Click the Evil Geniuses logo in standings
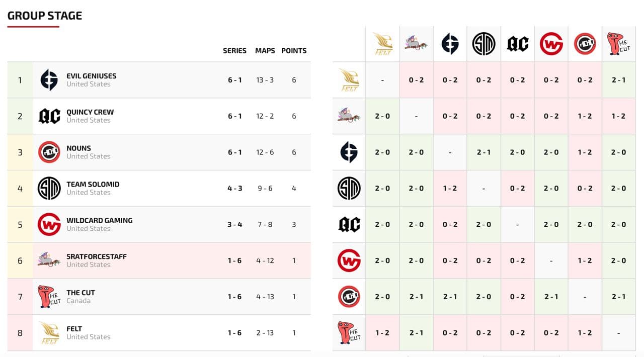 pos(49,80)
